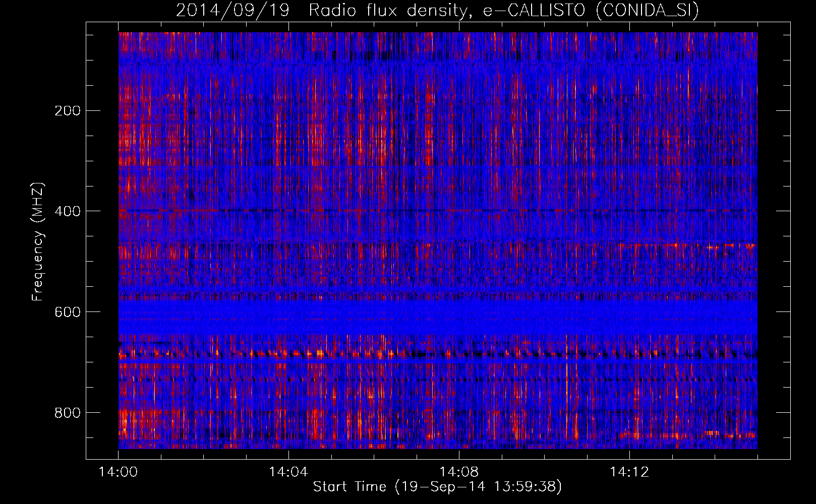Click the 14:04 time tick label

288,472
